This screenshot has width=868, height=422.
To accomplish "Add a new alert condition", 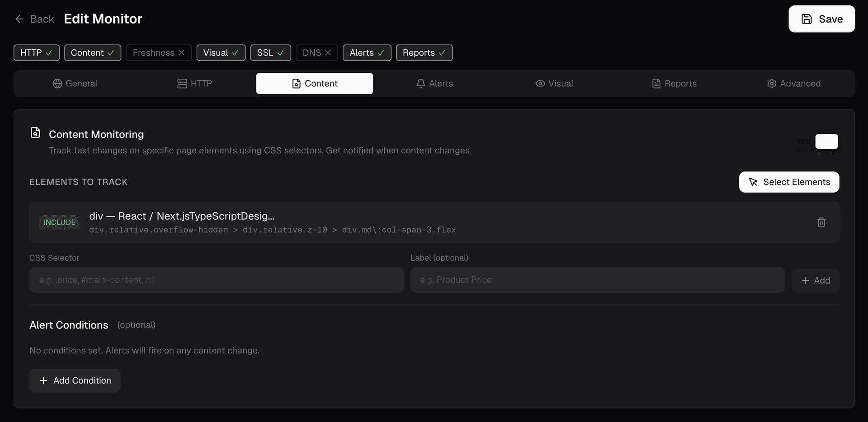I will coord(75,380).
